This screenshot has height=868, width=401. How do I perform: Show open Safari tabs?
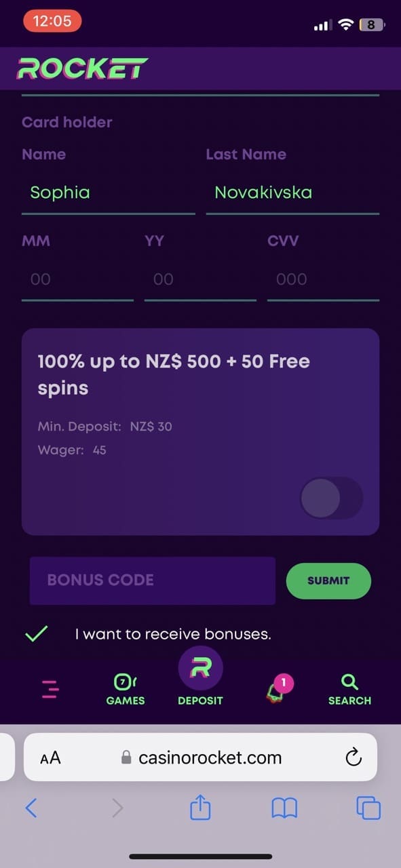point(368,808)
